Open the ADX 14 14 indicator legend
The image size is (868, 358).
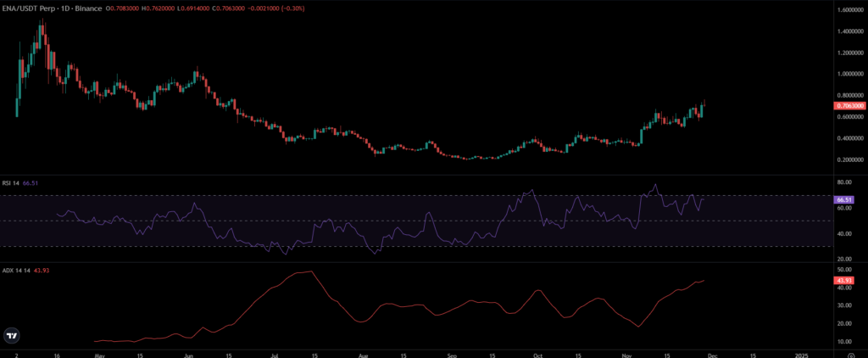[14, 270]
